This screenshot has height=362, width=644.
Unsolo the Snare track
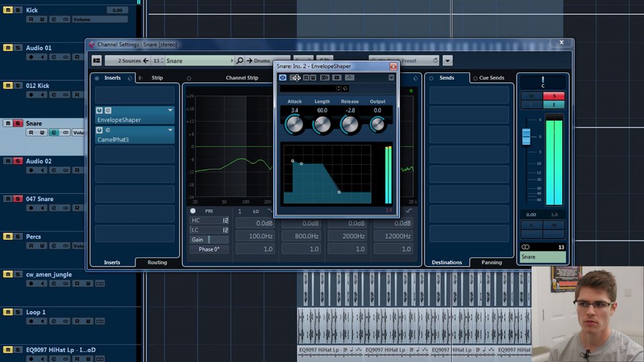pos(17,123)
